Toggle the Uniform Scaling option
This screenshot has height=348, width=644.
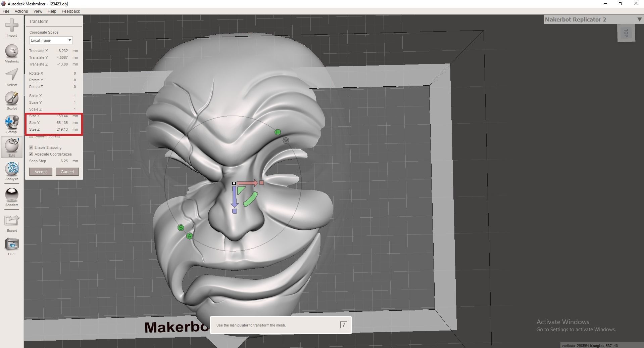[31, 136]
